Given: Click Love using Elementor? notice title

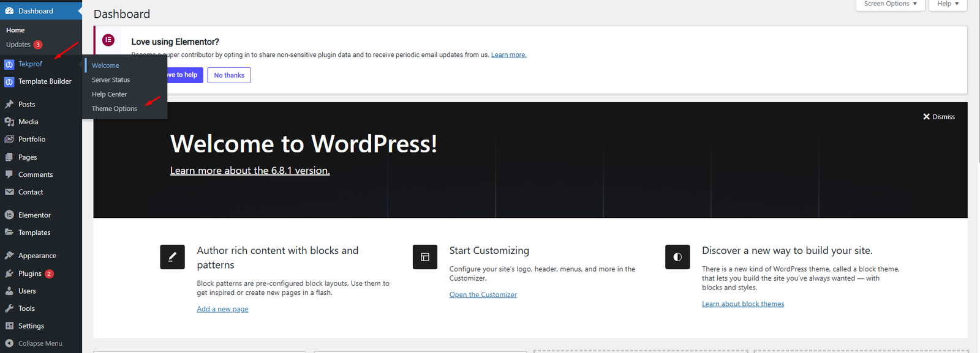Looking at the screenshot, I should [x=175, y=42].
